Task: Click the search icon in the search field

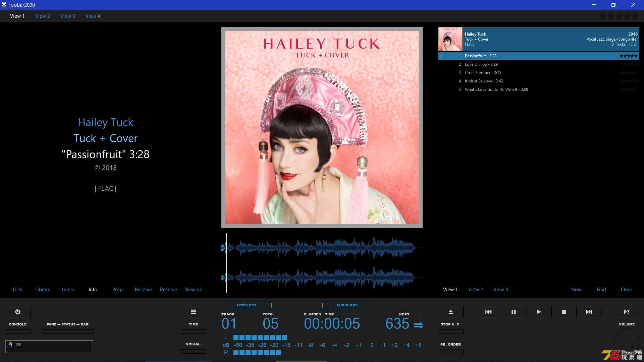Action: pyautogui.click(x=10, y=345)
